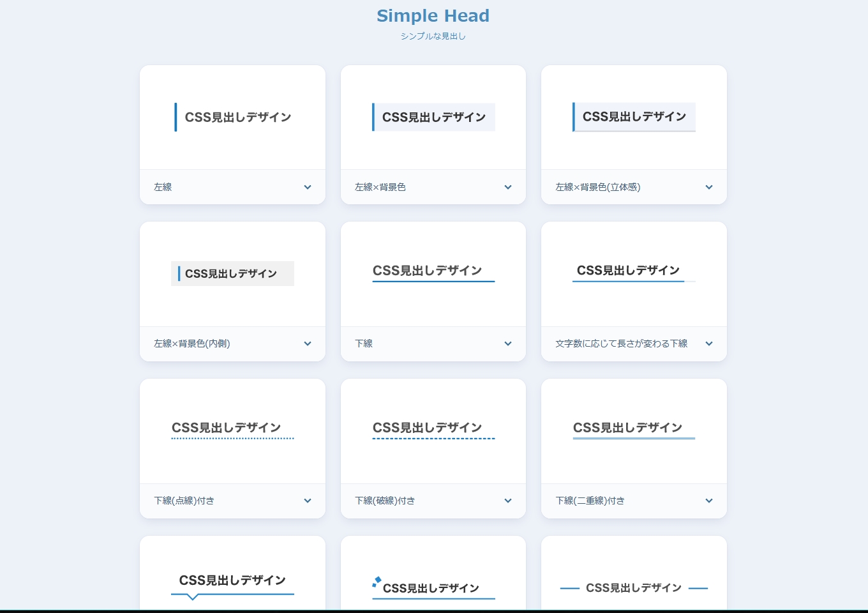Select the left line with background heading preview
This screenshot has height=613, width=868.
point(433,117)
